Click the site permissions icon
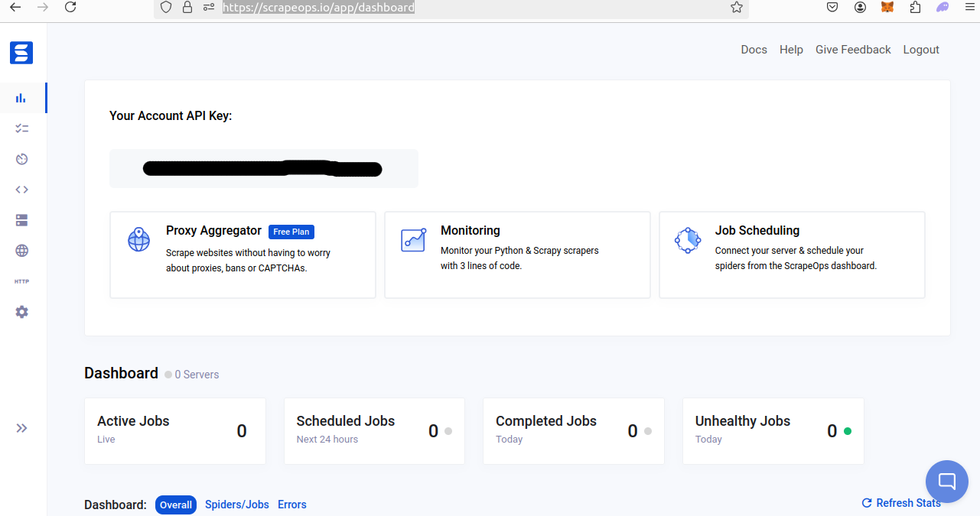 tap(209, 7)
